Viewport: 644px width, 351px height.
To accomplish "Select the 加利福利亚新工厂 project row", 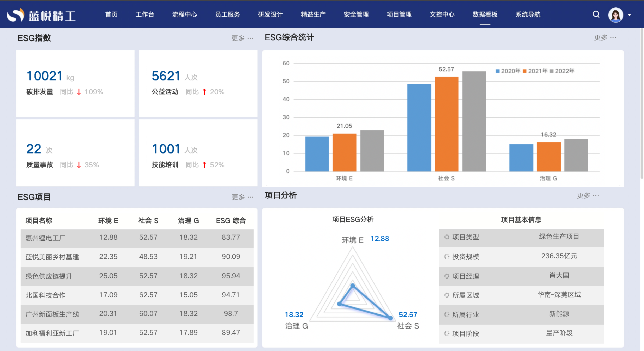I will click(x=137, y=333).
